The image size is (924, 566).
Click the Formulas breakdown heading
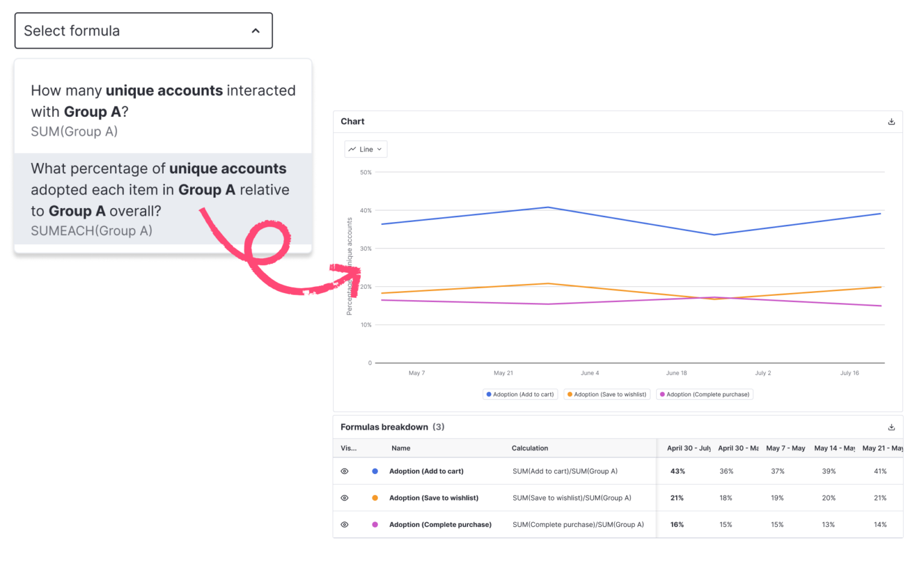coord(384,426)
